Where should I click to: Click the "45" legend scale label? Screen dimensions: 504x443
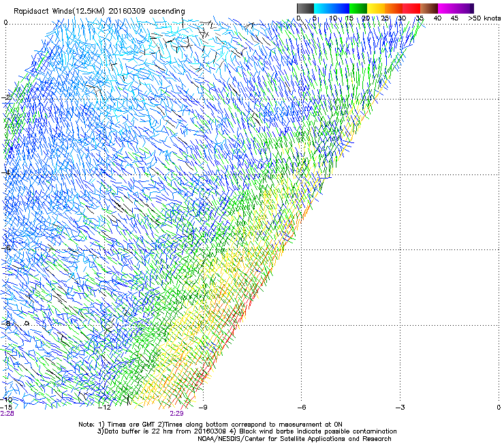pos(454,18)
